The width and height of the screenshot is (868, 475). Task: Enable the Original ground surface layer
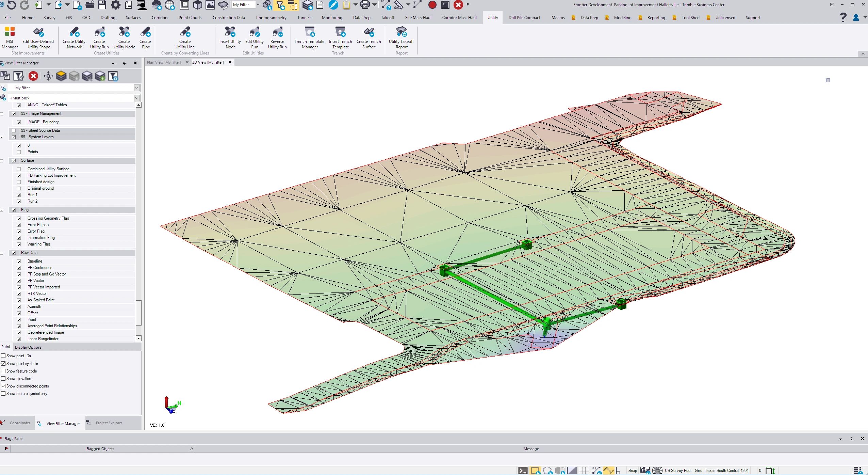pos(19,188)
